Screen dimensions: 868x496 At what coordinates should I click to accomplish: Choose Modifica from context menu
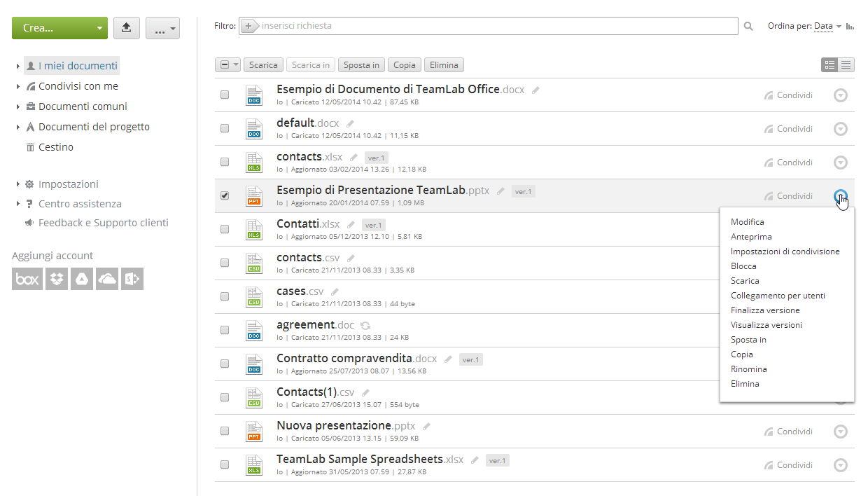(x=748, y=221)
